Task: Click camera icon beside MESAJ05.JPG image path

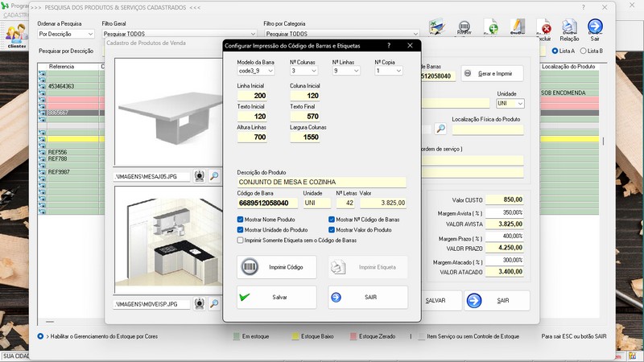Action: 200,175
